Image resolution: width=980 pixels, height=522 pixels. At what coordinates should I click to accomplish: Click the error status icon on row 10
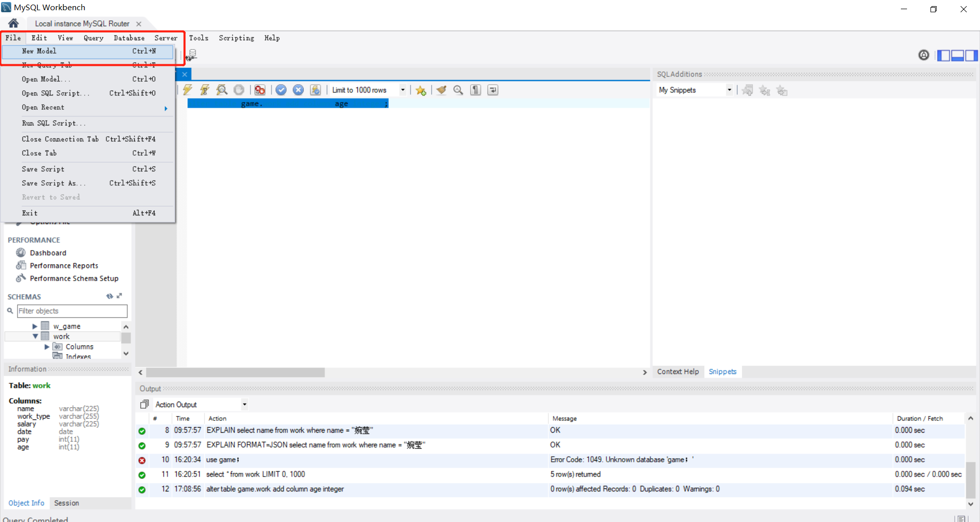pos(142,460)
